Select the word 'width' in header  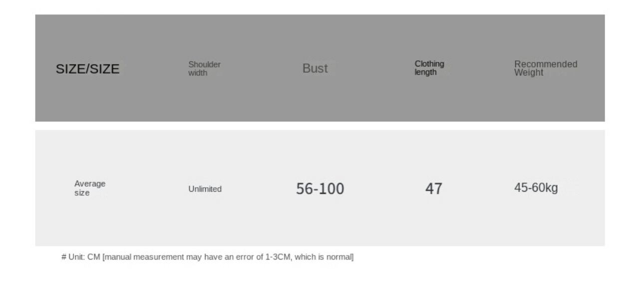198,73
